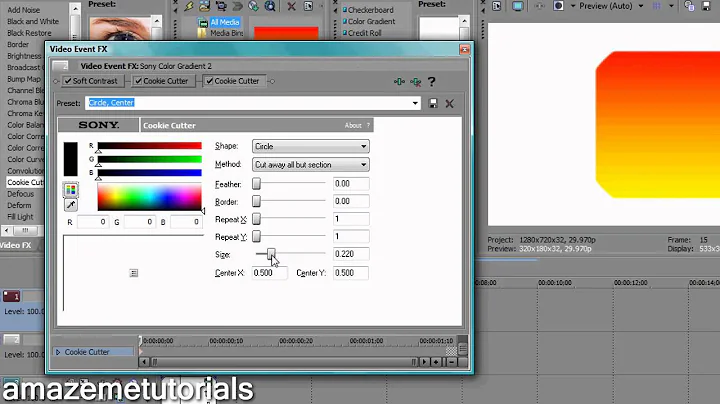This screenshot has height=404, width=720.
Task: Click the small list icon in the keyframe area
Action: [x=134, y=273]
